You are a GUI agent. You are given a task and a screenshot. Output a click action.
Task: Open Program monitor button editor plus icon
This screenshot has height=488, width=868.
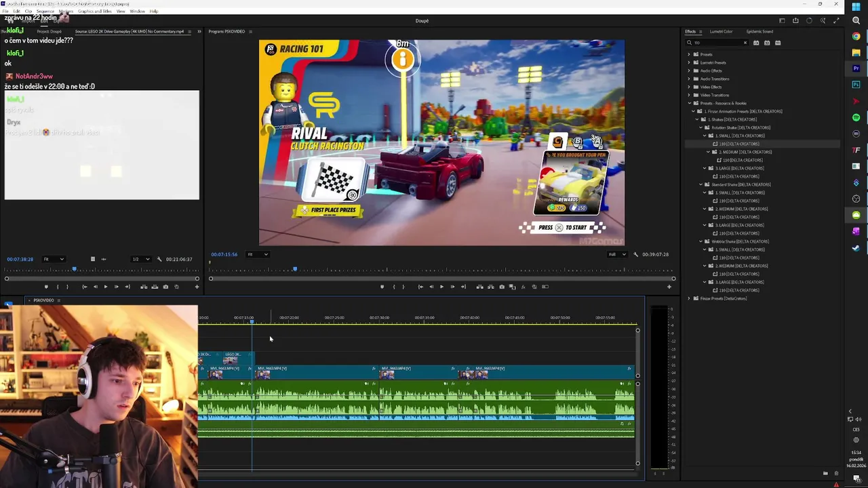click(669, 287)
